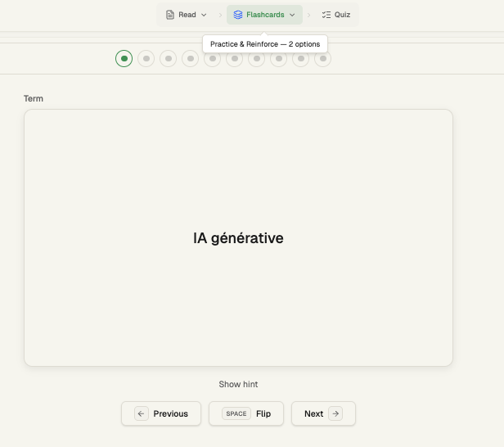Select the first green progress dot
Screen dimensions: 504x447
[124, 58]
